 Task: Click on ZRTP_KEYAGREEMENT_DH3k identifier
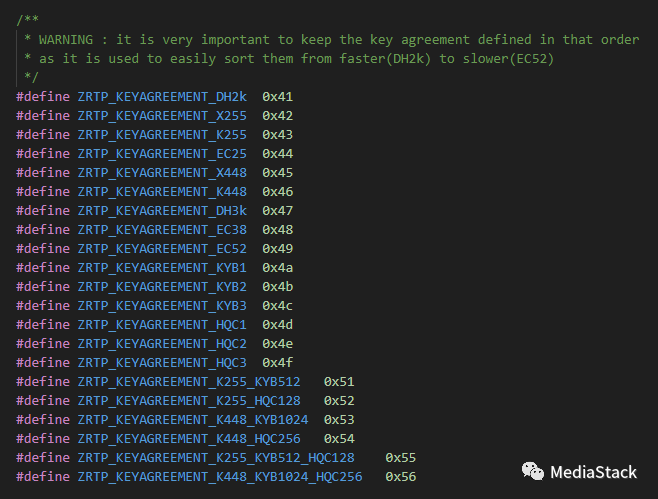(162, 210)
